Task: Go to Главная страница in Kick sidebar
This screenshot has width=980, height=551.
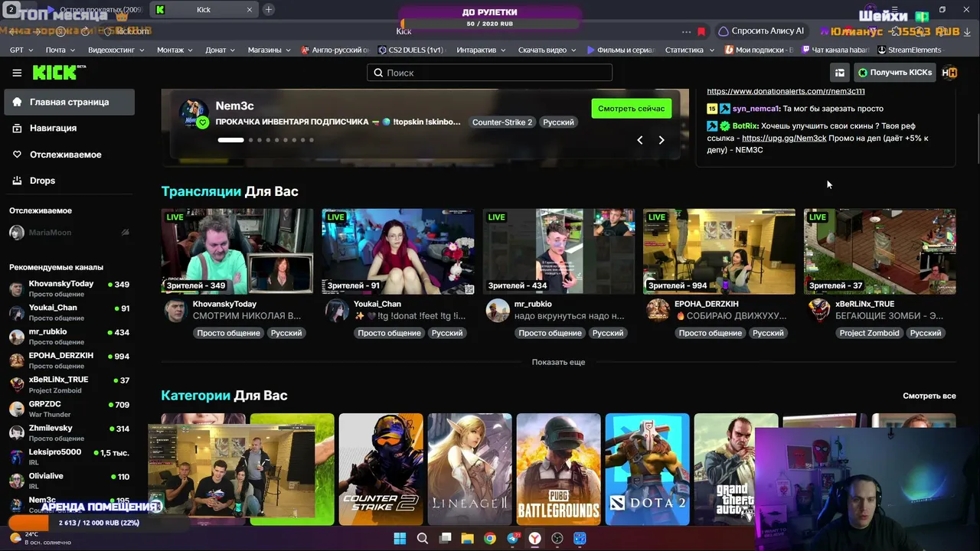Action: point(69,102)
